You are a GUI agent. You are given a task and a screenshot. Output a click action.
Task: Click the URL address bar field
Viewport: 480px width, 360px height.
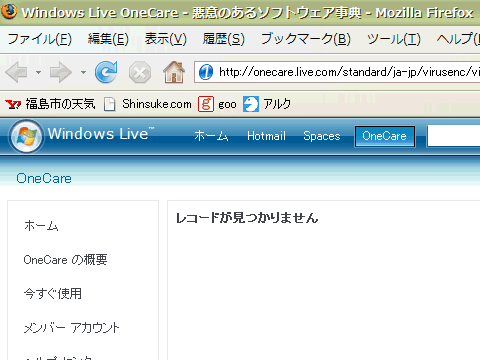(337, 72)
